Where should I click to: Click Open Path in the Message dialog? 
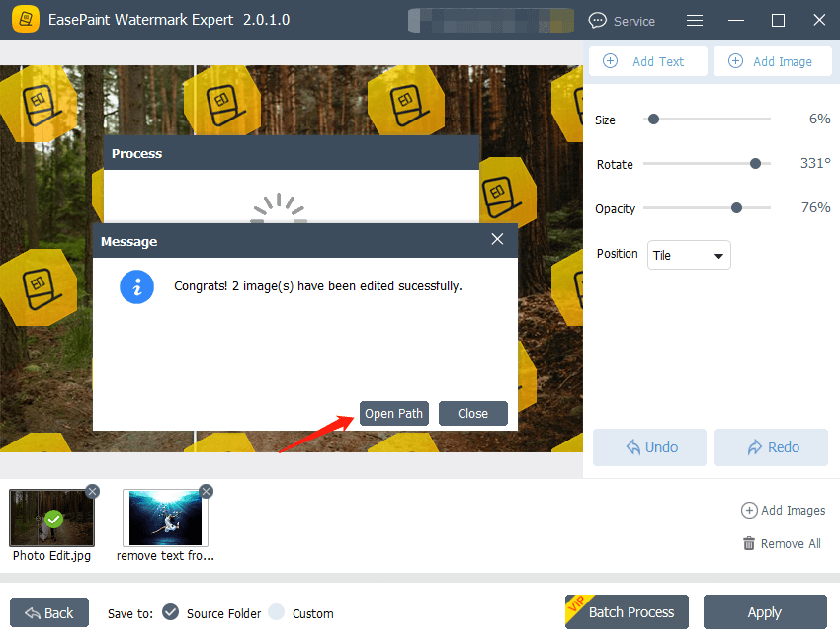(x=393, y=414)
